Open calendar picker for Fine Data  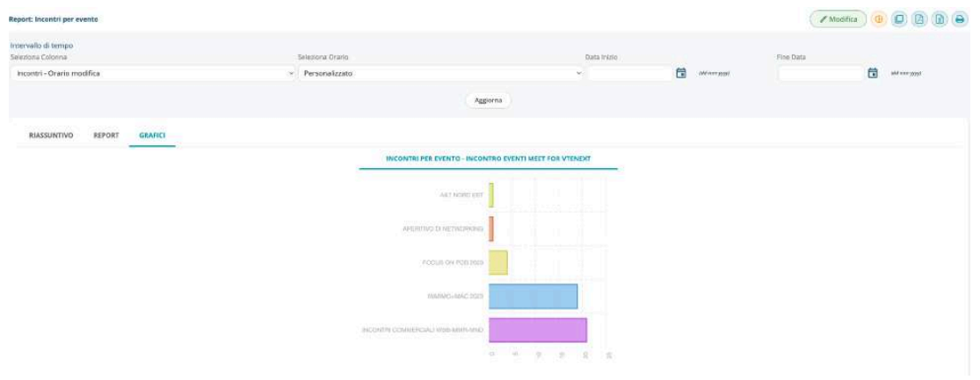pos(873,73)
